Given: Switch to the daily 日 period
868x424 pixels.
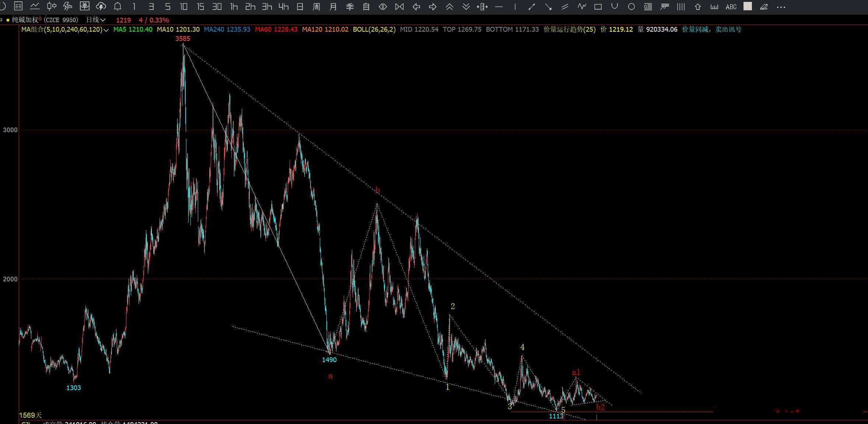Looking at the screenshot, I should click(300, 7).
